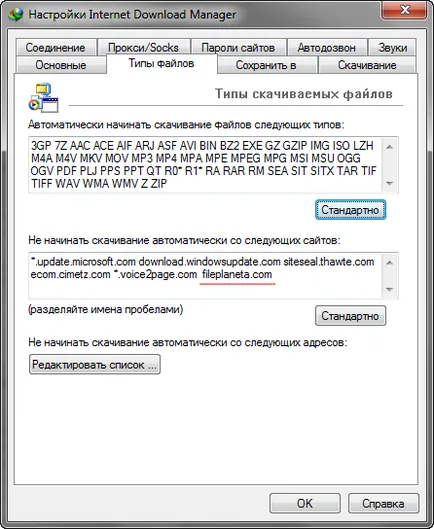Click the siteseal.thawte.com entry

329,262
